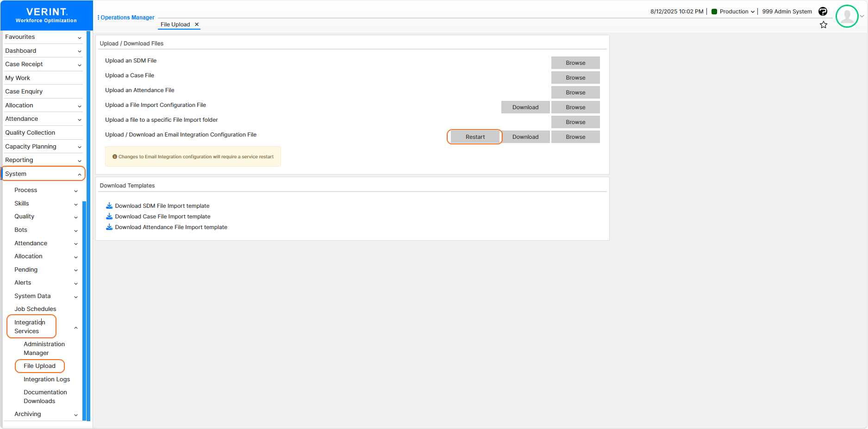868x429 pixels.
Task: Click Browse to upload a Case File
Action: click(x=575, y=77)
